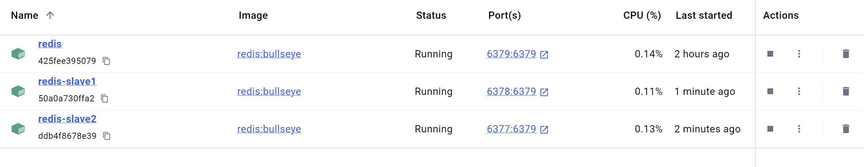Click the redis container icon
This screenshot has height=167, width=868.
point(18,54)
